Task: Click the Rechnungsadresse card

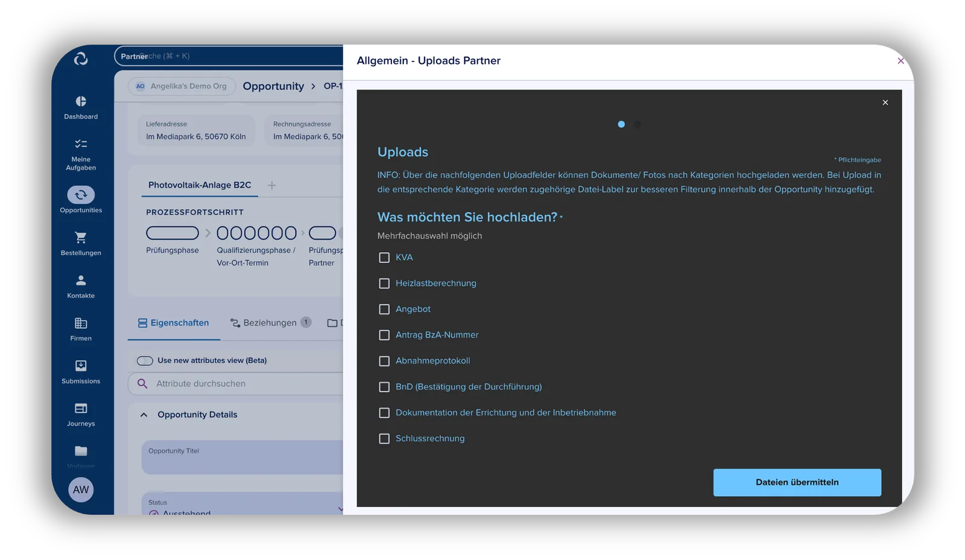Action: (x=305, y=131)
